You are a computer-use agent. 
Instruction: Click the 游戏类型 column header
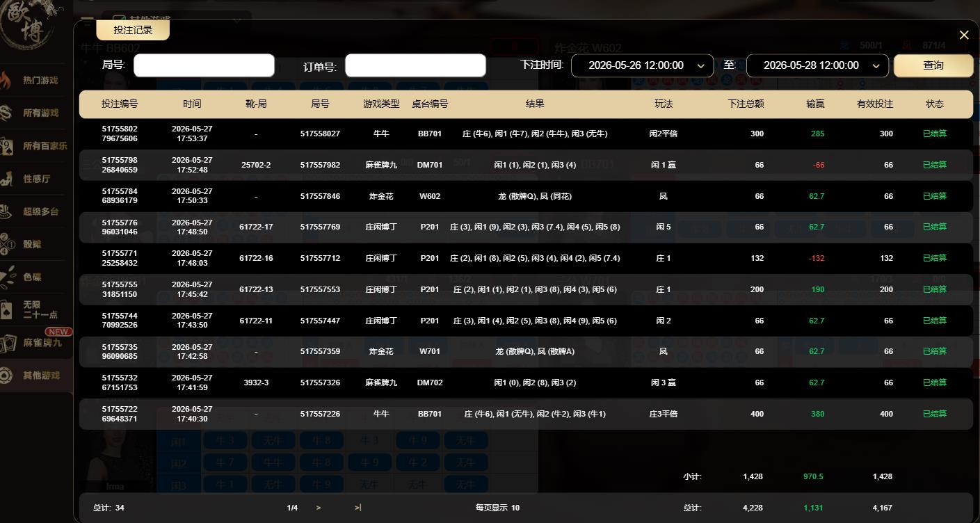[x=381, y=104]
